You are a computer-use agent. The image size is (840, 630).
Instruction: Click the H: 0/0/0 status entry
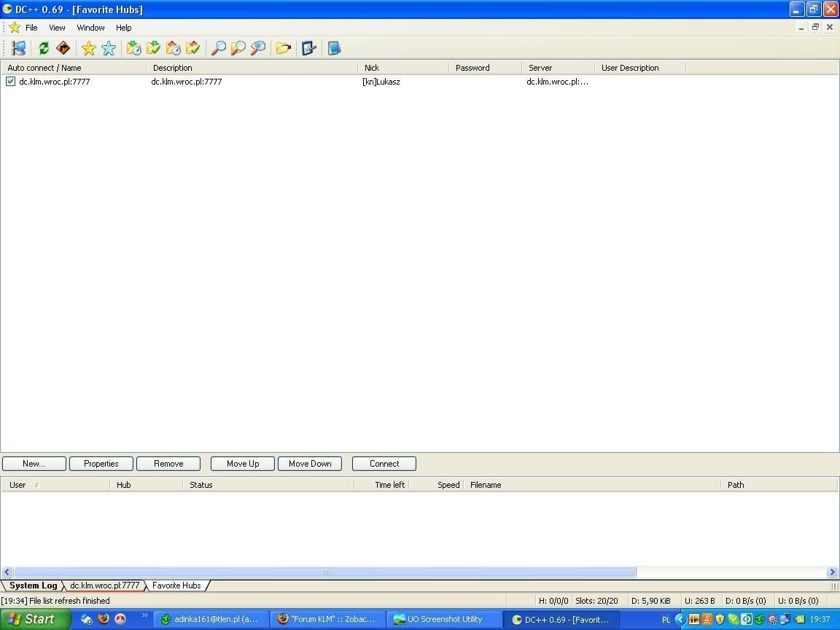pyautogui.click(x=553, y=601)
